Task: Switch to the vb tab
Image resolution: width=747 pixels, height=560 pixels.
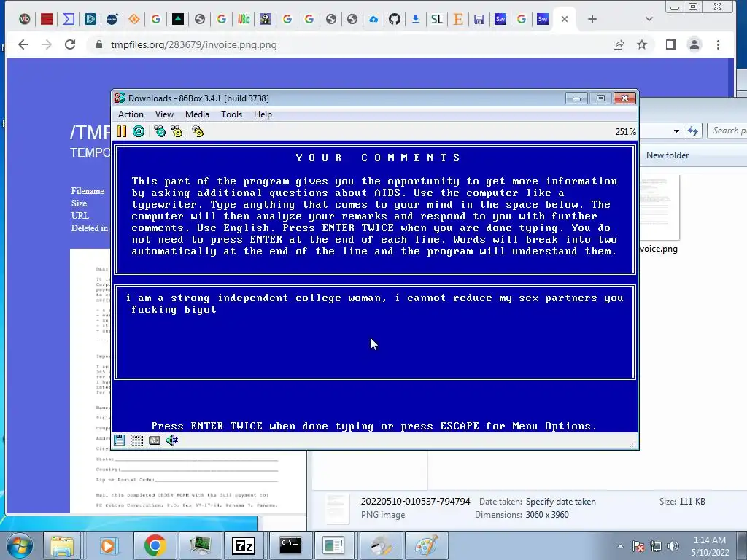Action: click(24, 19)
